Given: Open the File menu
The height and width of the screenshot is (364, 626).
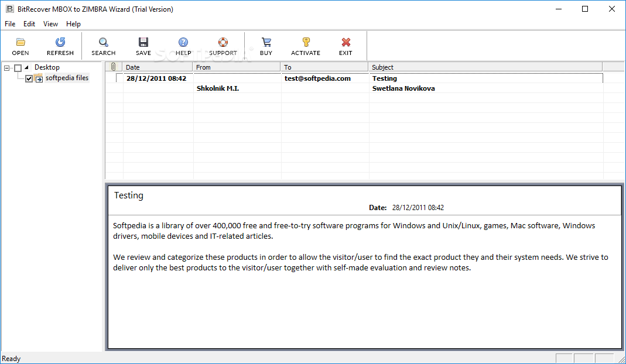Looking at the screenshot, I should pyautogui.click(x=10, y=24).
